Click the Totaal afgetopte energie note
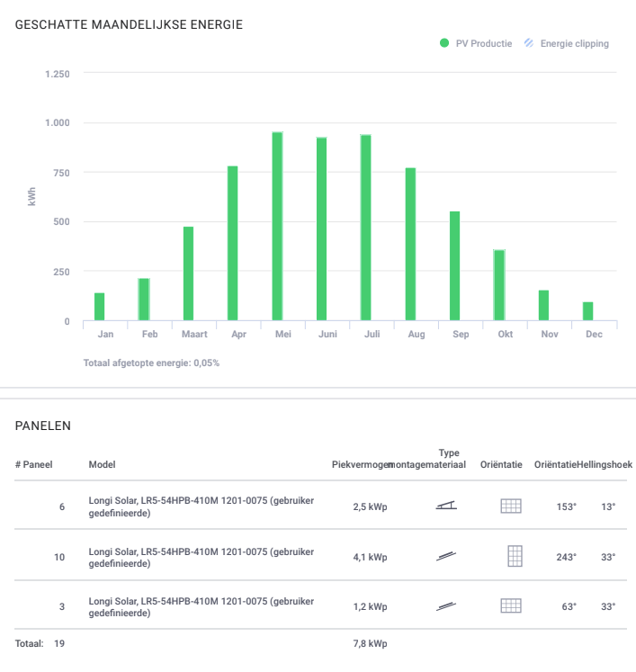636x672 pixels. click(x=151, y=363)
